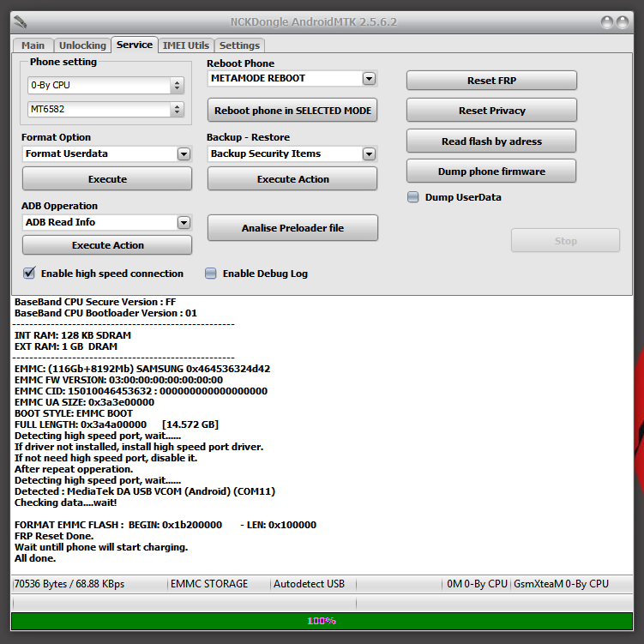Expand the METAMODE REBOOT dropdown
The width and height of the screenshot is (644, 644).
click(369, 78)
